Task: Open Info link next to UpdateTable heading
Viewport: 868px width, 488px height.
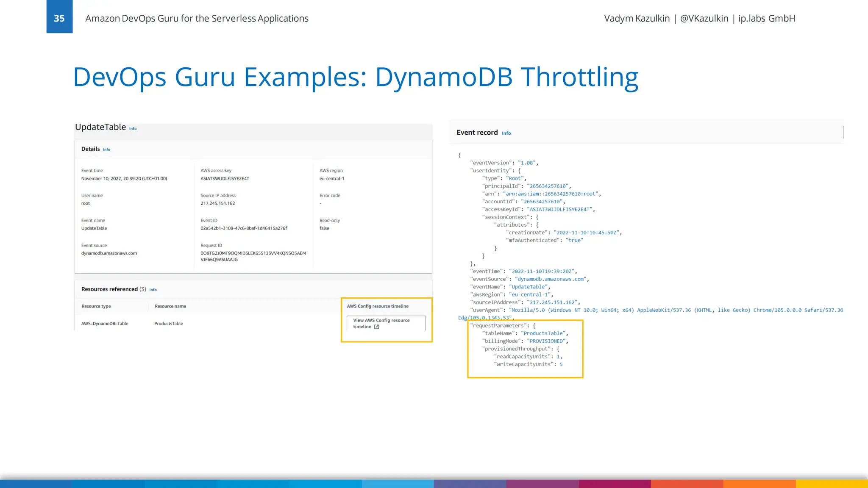Action: [133, 129]
